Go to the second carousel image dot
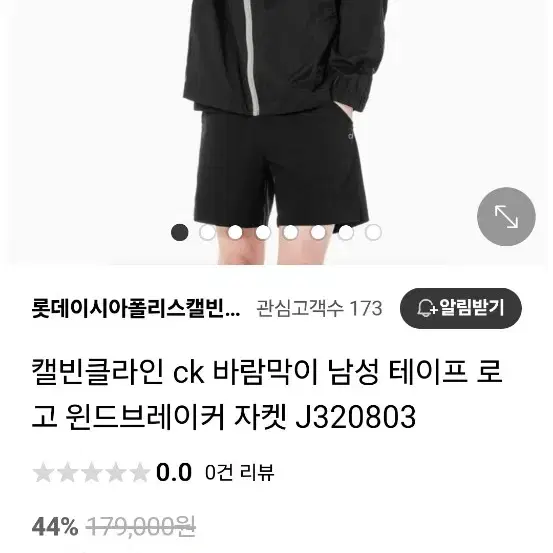Screen dimensions: 553x553 coord(207,232)
